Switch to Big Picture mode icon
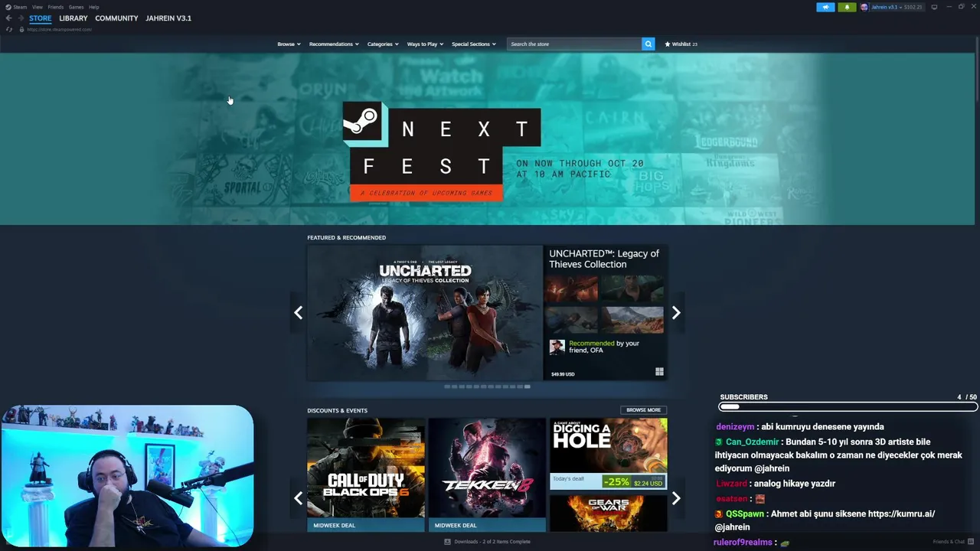Viewport: 980px width, 551px height. point(934,7)
